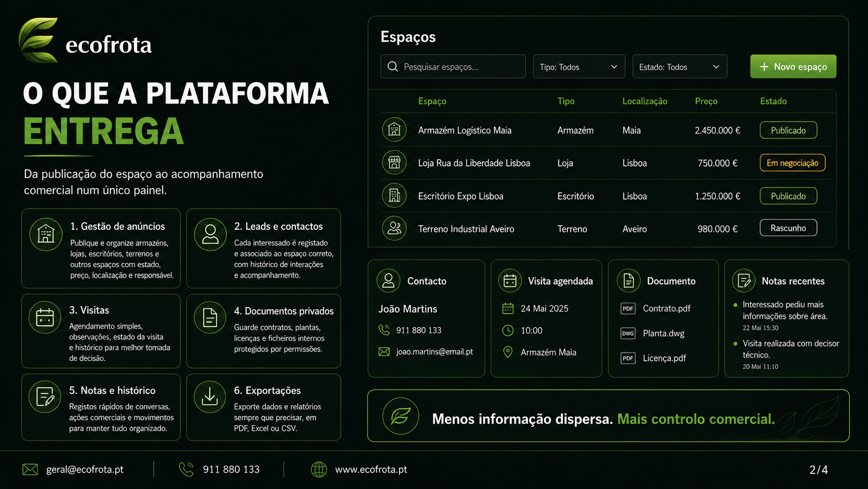This screenshot has height=489, width=868.
Task: Click the 2.450.000 € price cell
Action: pos(717,130)
